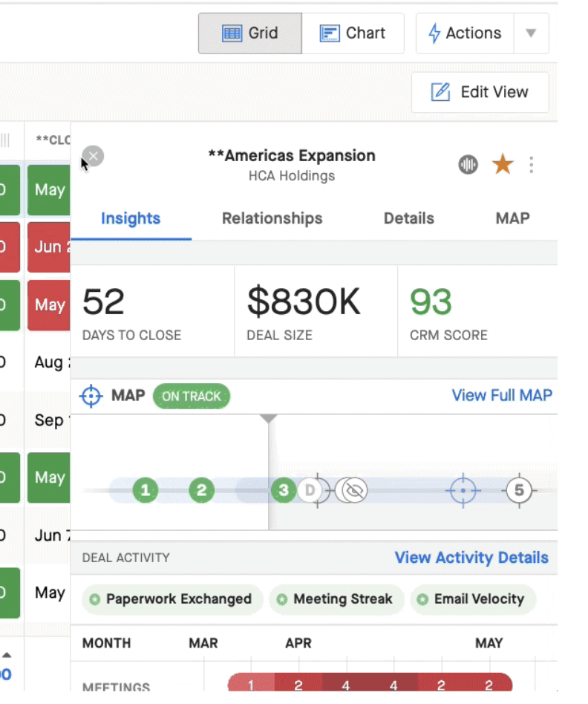588x704 pixels.
Task: Switch to Grid view
Action: click(250, 33)
